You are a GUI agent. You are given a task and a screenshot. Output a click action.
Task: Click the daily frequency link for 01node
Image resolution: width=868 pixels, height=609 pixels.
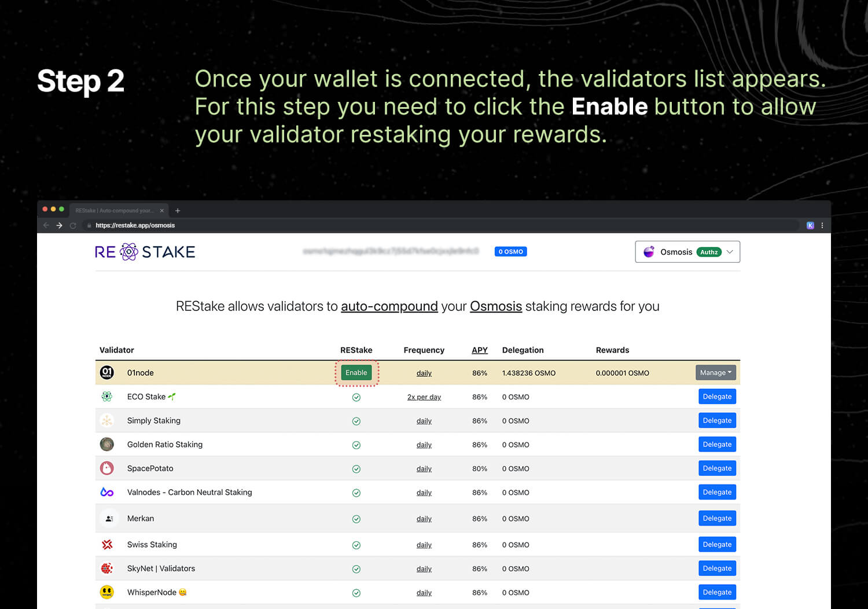point(424,373)
